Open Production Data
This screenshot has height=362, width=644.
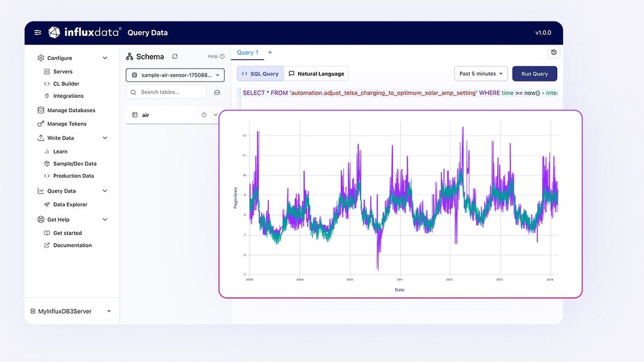point(74,176)
